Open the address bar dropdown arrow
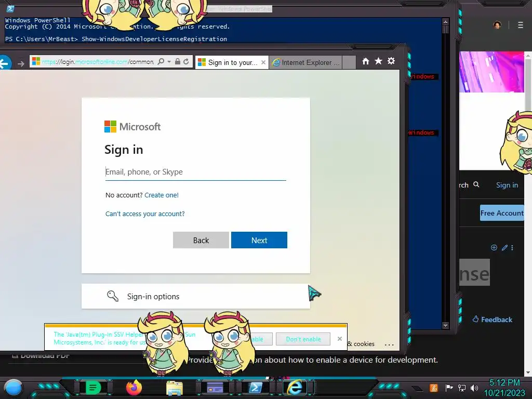532x399 pixels. pyautogui.click(x=169, y=62)
